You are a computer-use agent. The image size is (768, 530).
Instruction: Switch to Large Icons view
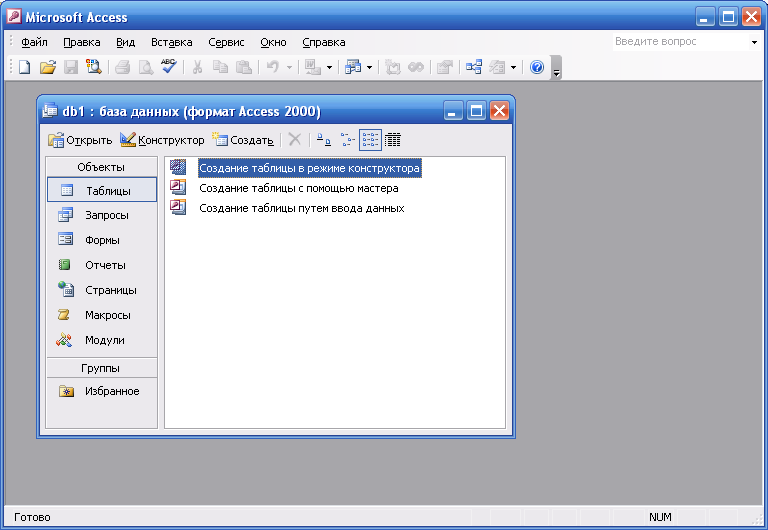point(323,140)
